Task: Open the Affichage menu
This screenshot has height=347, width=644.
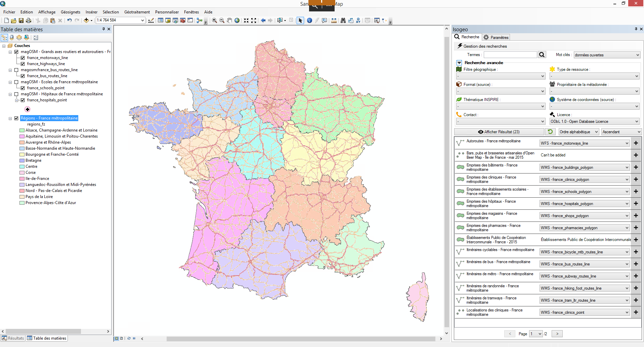Action: [x=47, y=12]
